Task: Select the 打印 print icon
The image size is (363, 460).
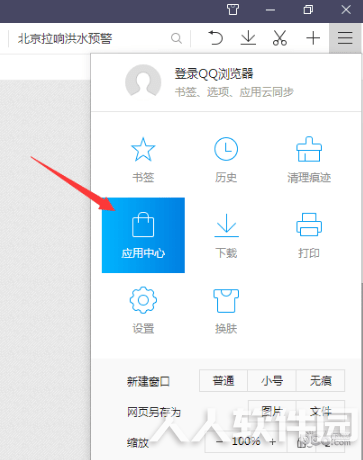Action: click(309, 225)
